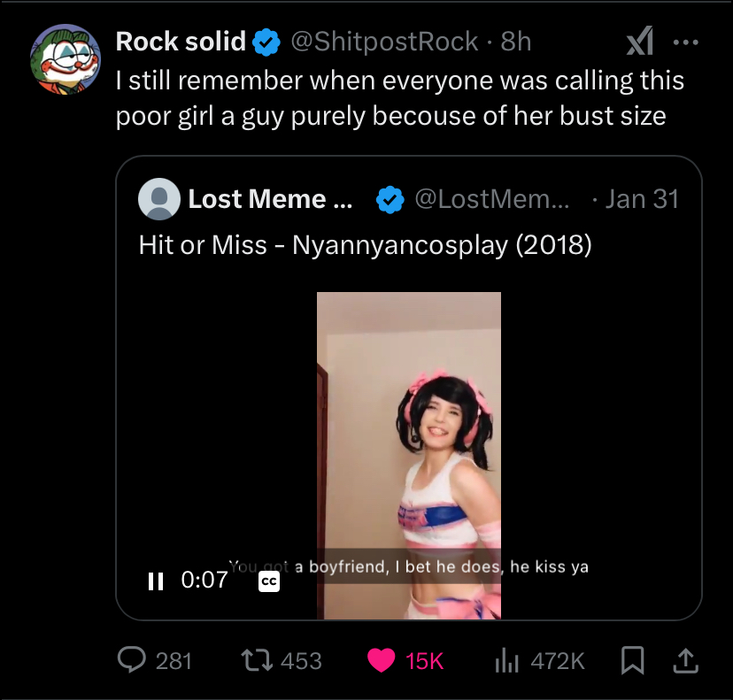Viewport: 733px width, 700px height.
Task: Open the three-dot more options menu
Action: pos(686,41)
